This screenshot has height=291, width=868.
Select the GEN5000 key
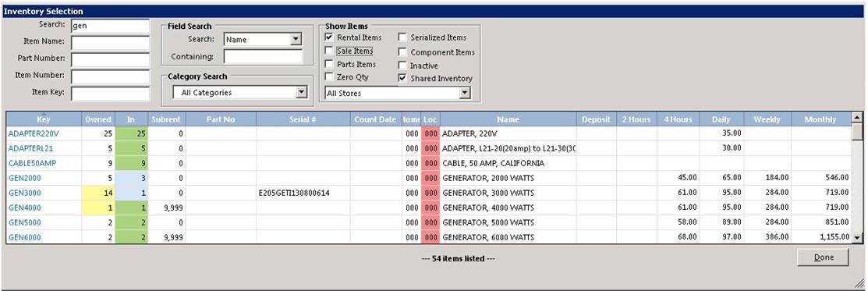(24, 222)
